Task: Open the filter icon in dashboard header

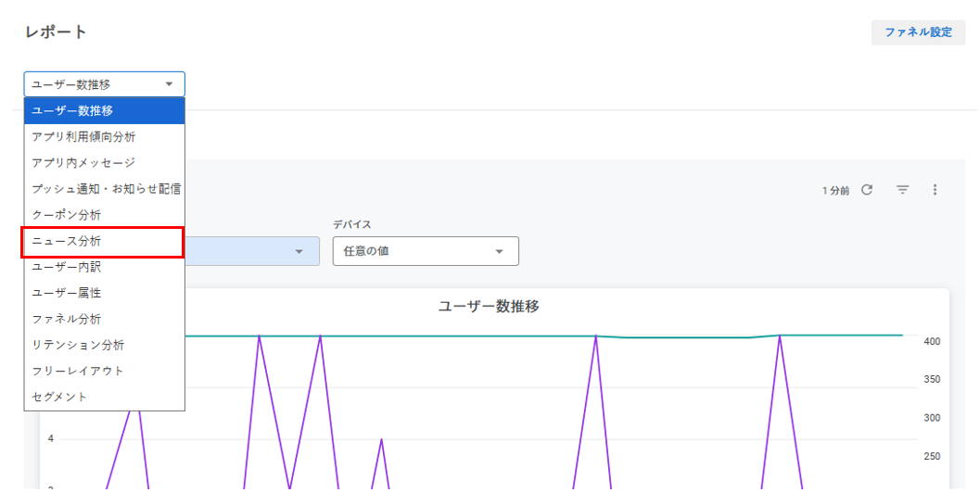Action: click(x=902, y=190)
